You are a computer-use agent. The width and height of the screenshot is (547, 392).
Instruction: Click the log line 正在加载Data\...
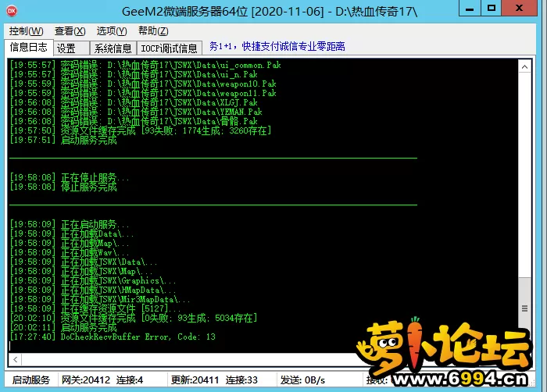(72, 233)
